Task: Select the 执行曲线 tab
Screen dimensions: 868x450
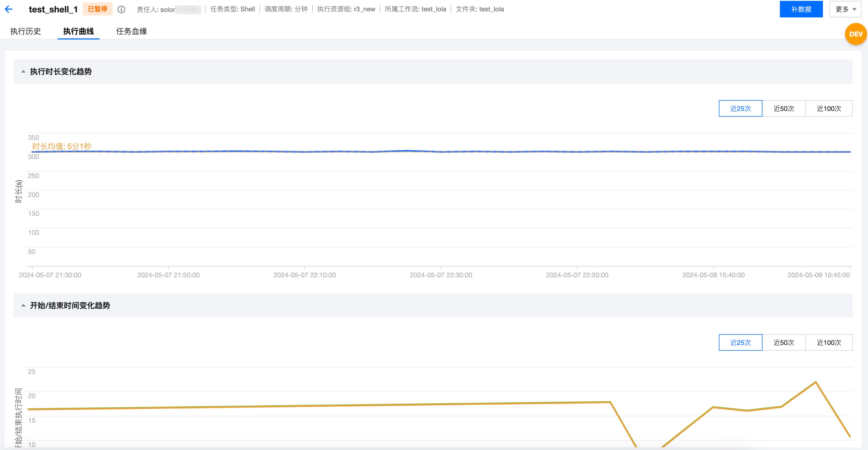Action: click(x=78, y=31)
